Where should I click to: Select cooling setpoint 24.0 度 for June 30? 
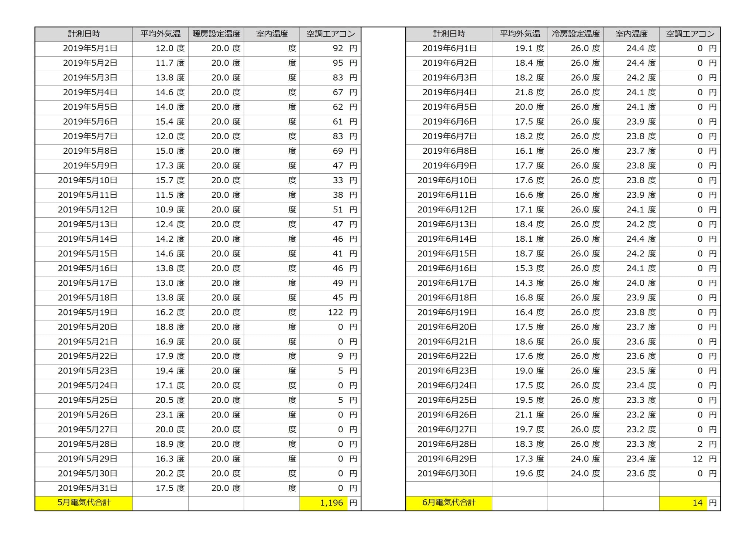[x=575, y=474]
